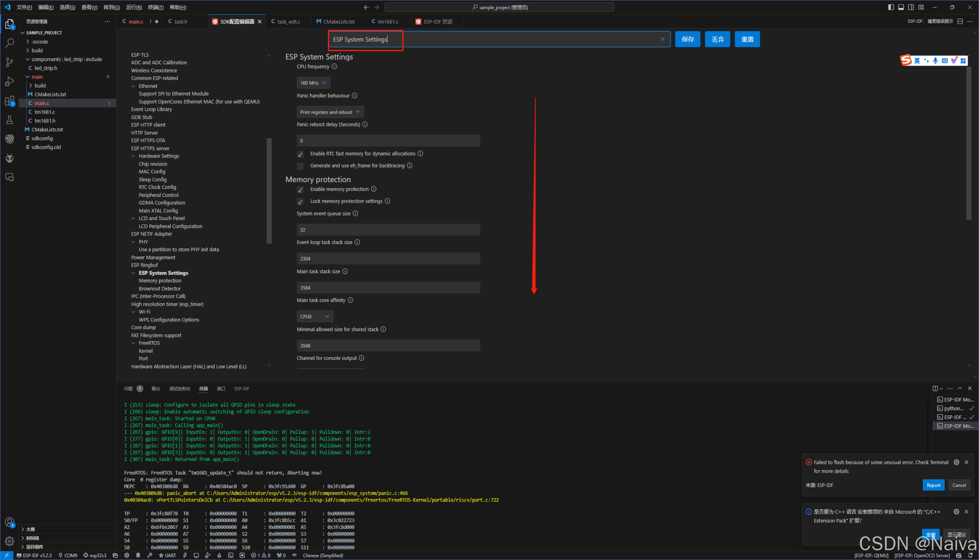Image resolution: width=979 pixels, height=560 pixels.
Task: Open serial monitor via the screen status bar icon
Action: point(196,555)
